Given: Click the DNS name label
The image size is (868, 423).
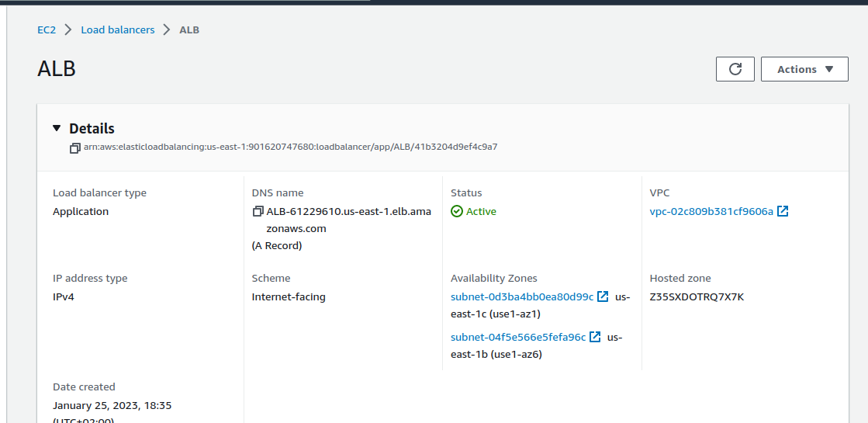Looking at the screenshot, I should tap(278, 193).
